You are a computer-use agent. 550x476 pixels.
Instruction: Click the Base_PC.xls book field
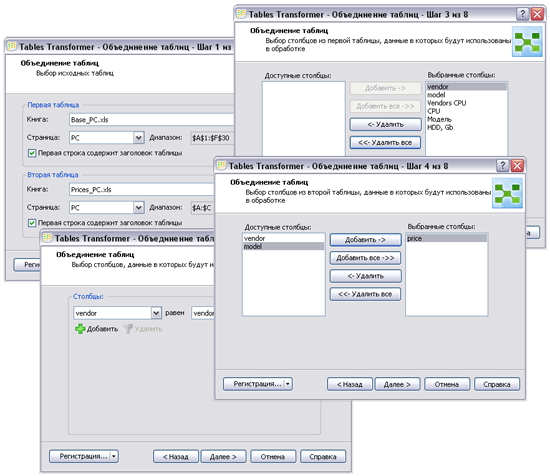point(152,120)
